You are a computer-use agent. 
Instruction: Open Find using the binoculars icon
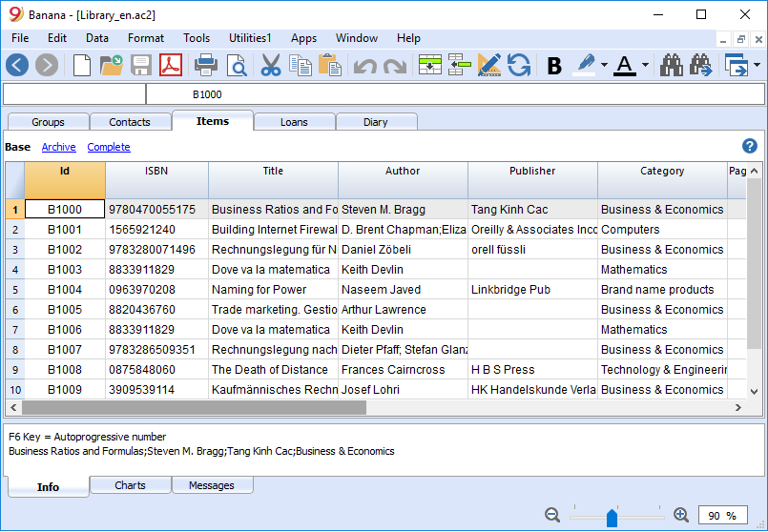671,65
